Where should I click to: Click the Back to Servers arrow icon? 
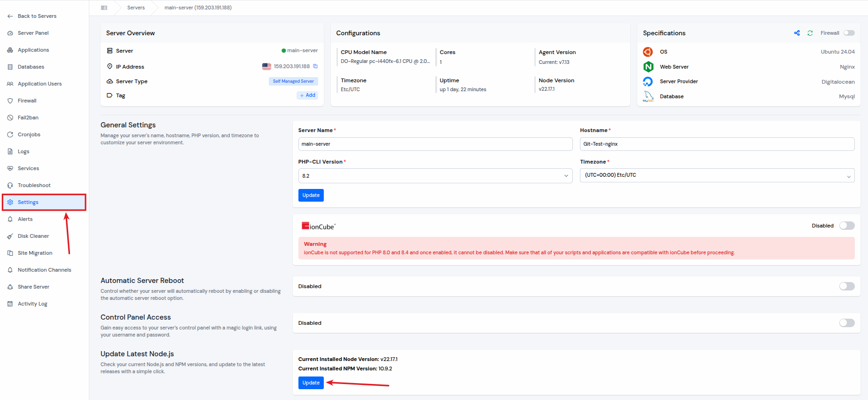coord(10,16)
